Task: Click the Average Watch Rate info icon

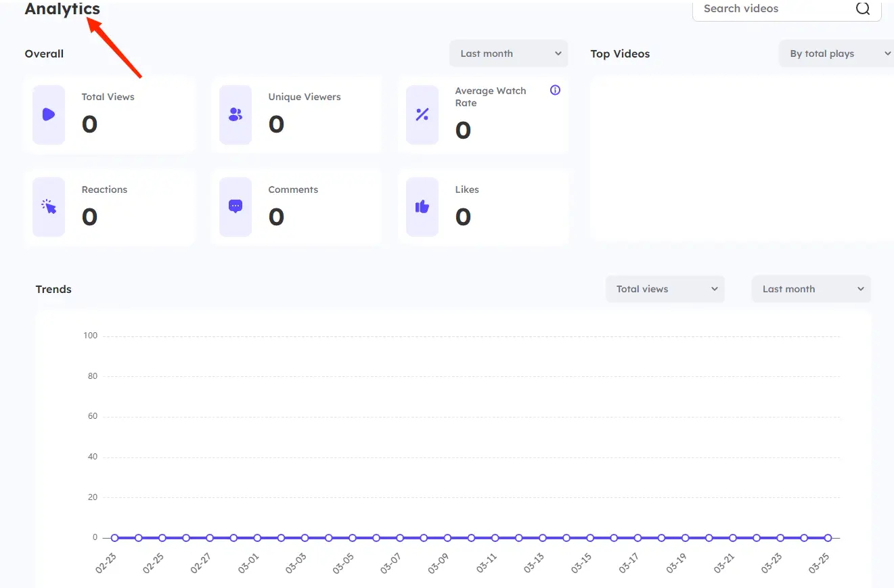Action: tap(555, 90)
